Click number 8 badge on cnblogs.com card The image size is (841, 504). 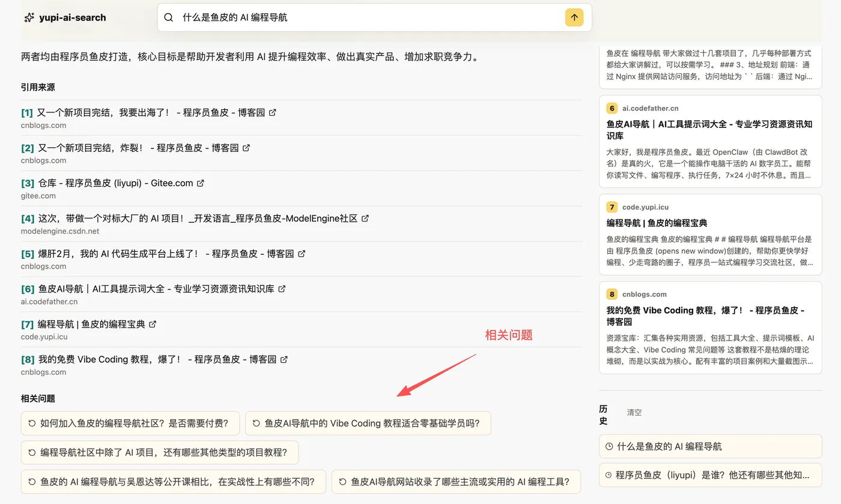tap(612, 294)
